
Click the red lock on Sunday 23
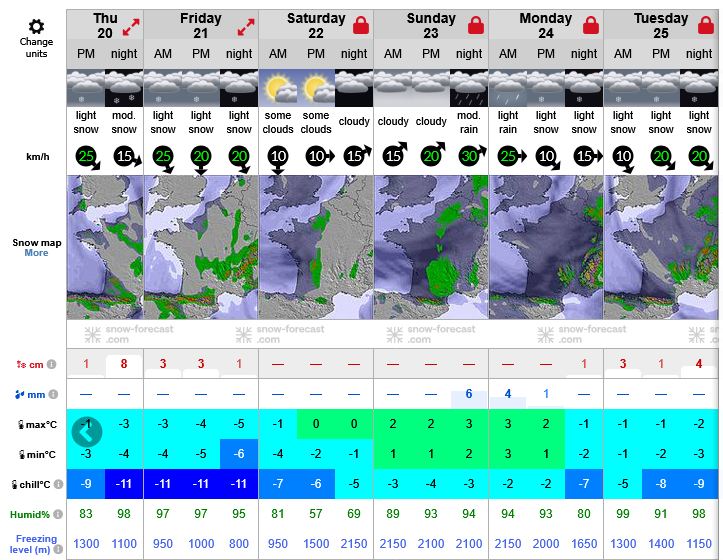(x=476, y=26)
